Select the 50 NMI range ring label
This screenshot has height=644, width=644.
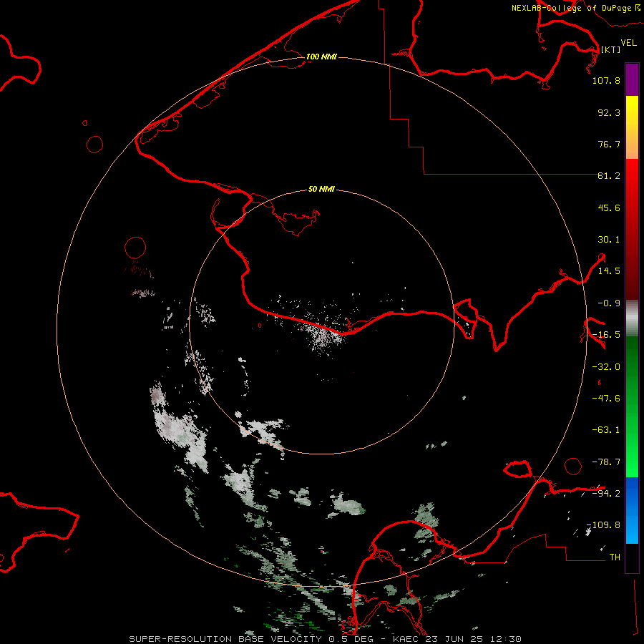tap(321, 189)
